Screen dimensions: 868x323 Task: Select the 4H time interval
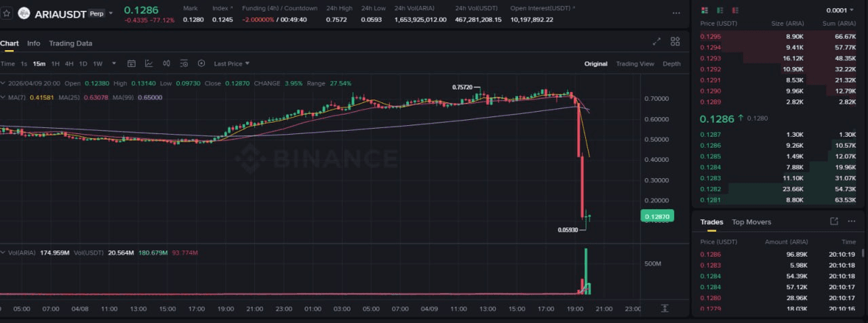tap(68, 64)
